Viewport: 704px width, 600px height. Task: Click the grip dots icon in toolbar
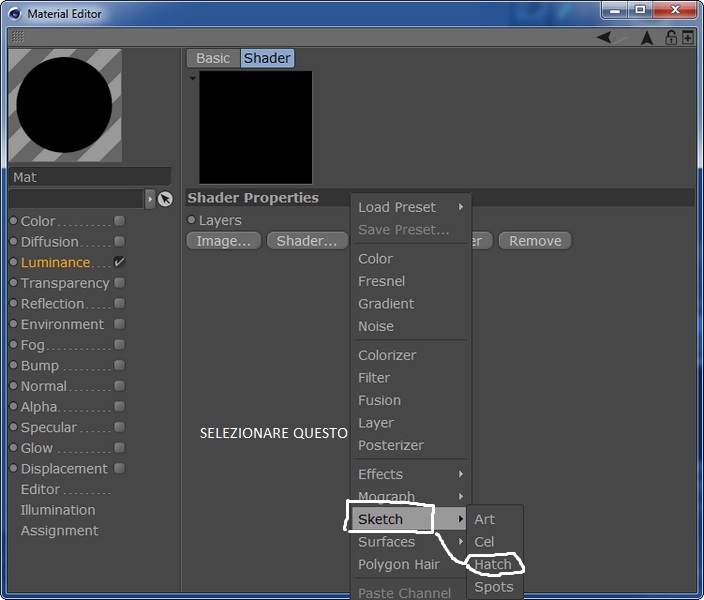click(18, 36)
